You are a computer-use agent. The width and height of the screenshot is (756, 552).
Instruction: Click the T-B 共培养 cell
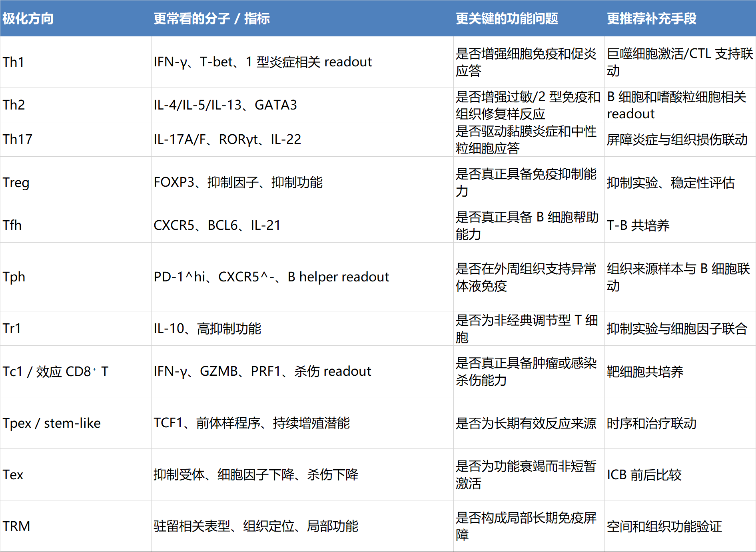tap(638, 225)
